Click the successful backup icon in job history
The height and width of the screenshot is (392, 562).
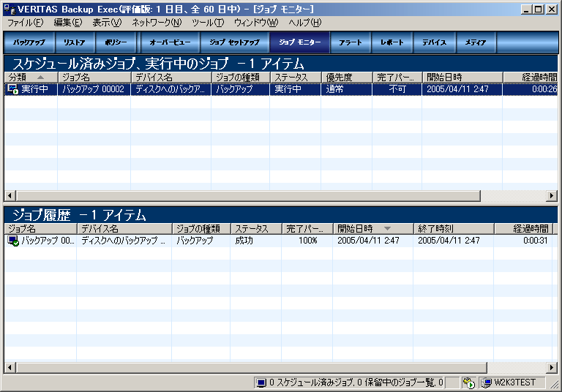13,241
